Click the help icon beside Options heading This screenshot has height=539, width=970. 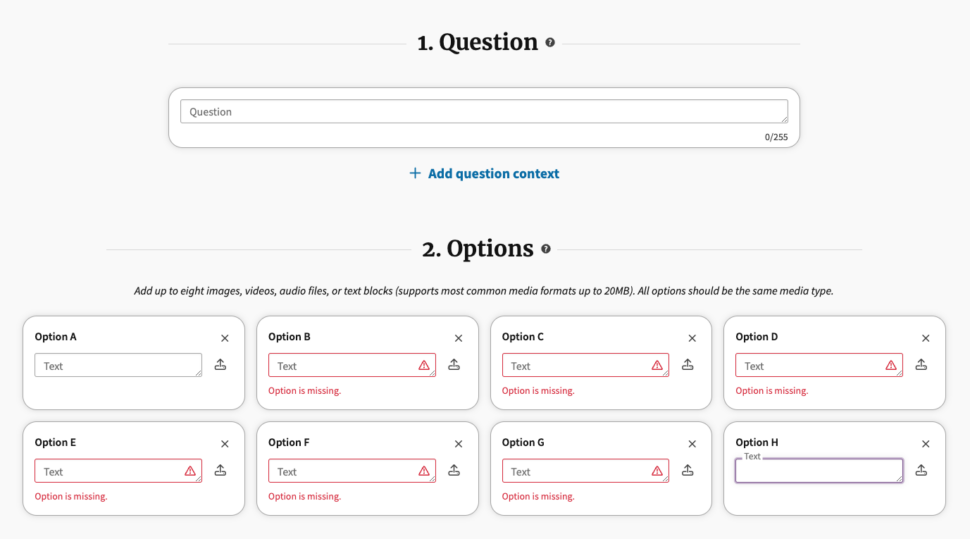(546, 249)
